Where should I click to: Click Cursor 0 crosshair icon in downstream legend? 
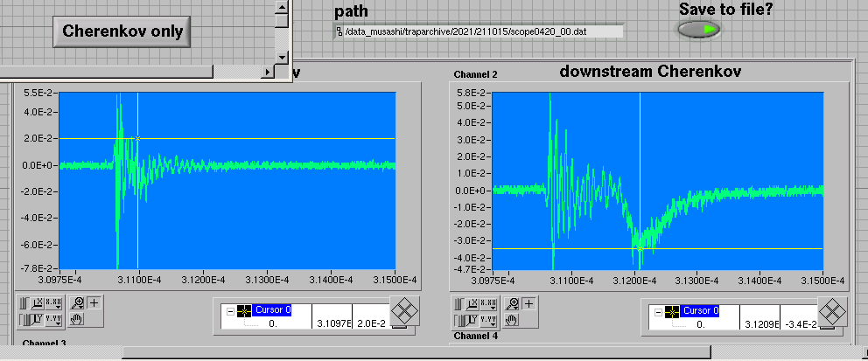tap(672, 312)
